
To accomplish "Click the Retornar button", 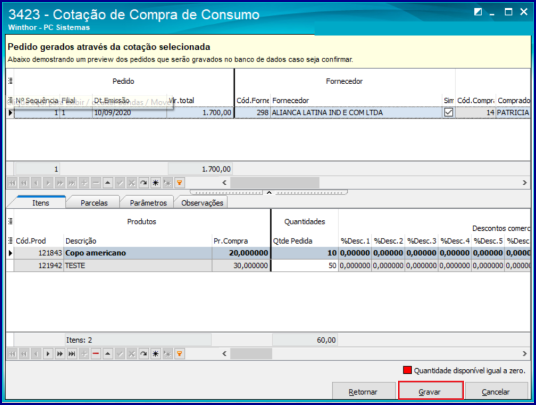I will tap(363, 391).
